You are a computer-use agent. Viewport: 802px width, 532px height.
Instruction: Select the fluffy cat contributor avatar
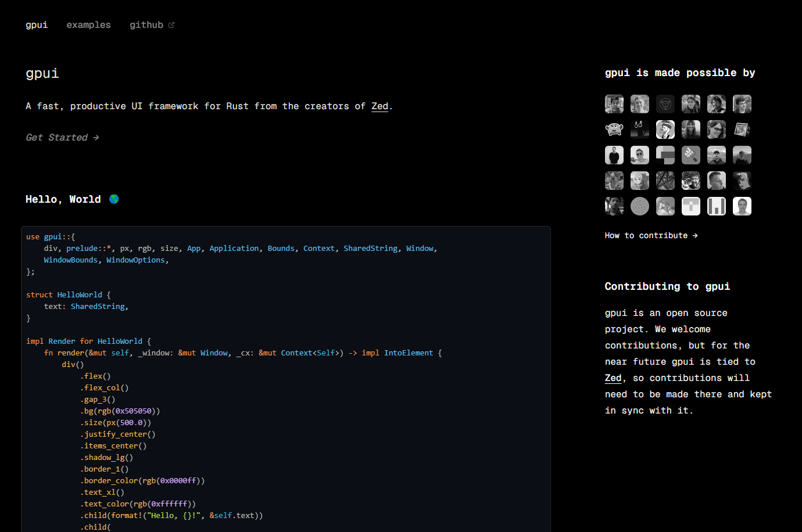coord(665,206)
